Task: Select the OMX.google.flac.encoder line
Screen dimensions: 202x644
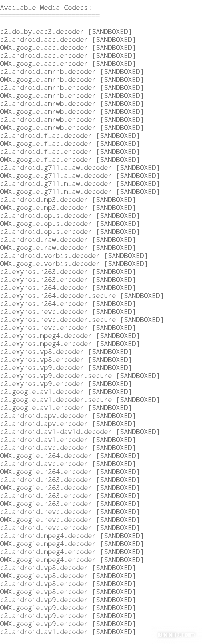Action: click(x=70, y=160)
